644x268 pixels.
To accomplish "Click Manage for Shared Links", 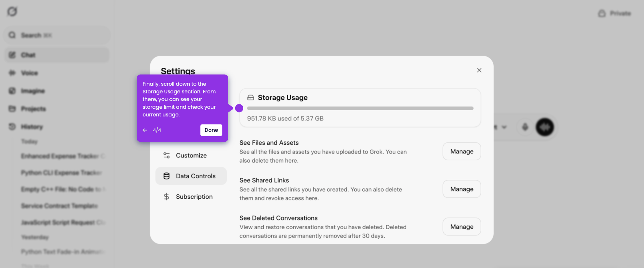I will coord(462,189).
